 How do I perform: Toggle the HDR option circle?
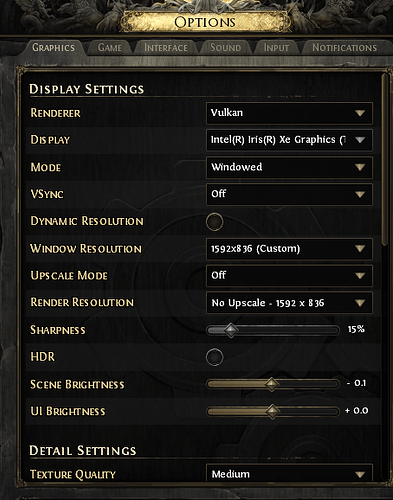coord(214,357)
